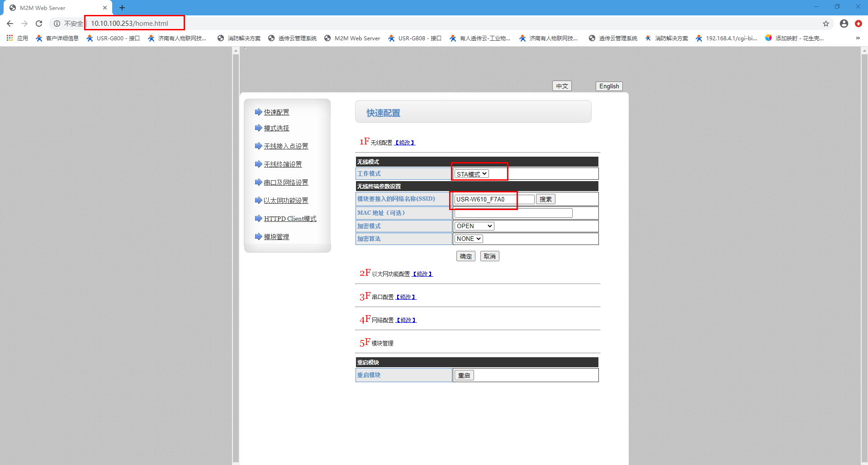Open the Apps grid icon in bookmarks bar
Viewport: 868px width, 465px height.
click(x=9, y=38)
